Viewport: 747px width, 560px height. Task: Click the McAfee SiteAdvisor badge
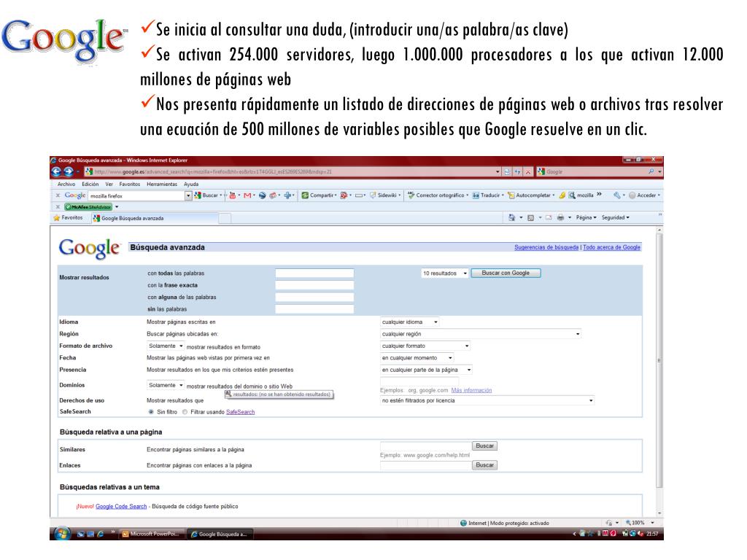click(x=88, y=207)
